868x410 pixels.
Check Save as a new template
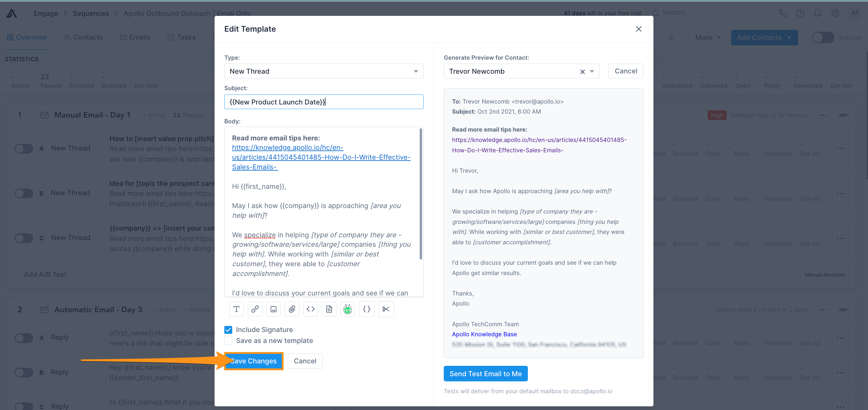click(x=228, y=341)
